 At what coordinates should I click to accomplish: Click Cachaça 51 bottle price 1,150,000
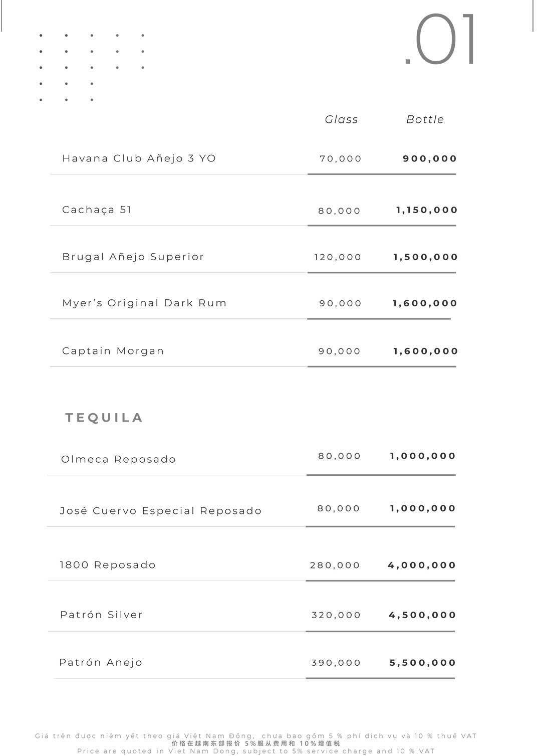pyautogui.click(x=427, y=210)
